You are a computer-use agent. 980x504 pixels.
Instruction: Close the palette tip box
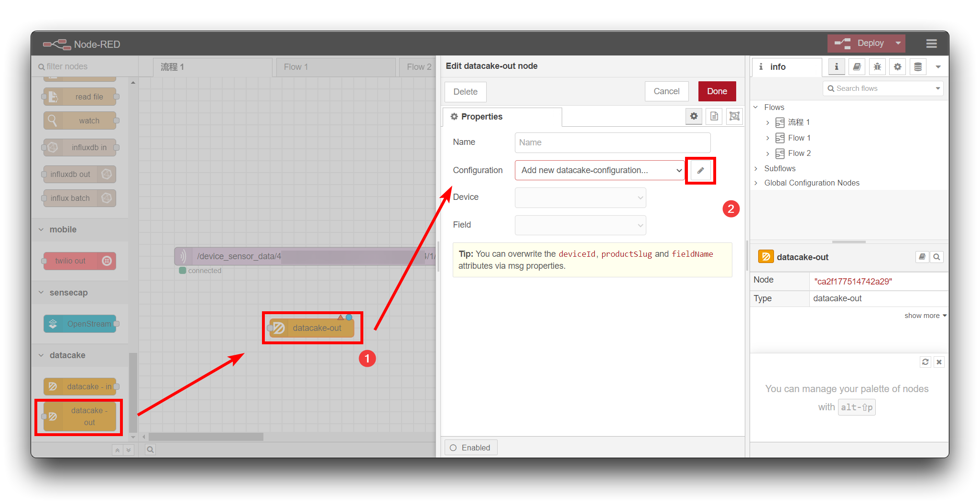(939, 362)
